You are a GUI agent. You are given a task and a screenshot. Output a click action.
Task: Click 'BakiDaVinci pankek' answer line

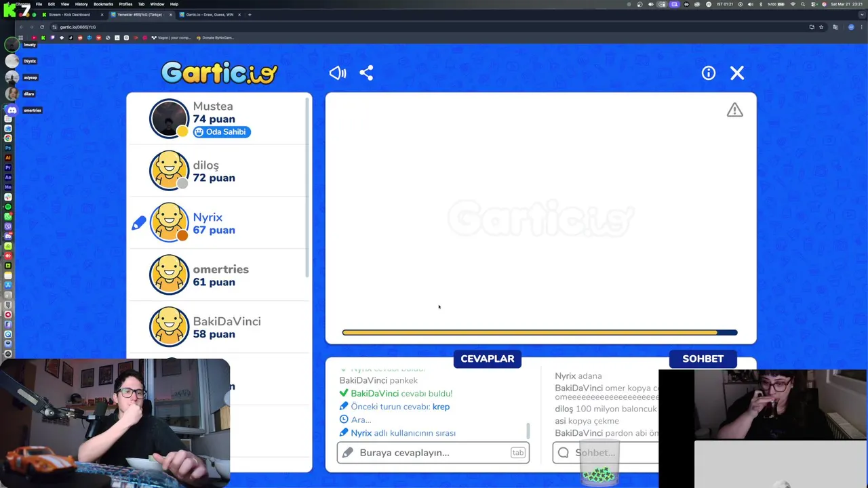coord(378,381)
